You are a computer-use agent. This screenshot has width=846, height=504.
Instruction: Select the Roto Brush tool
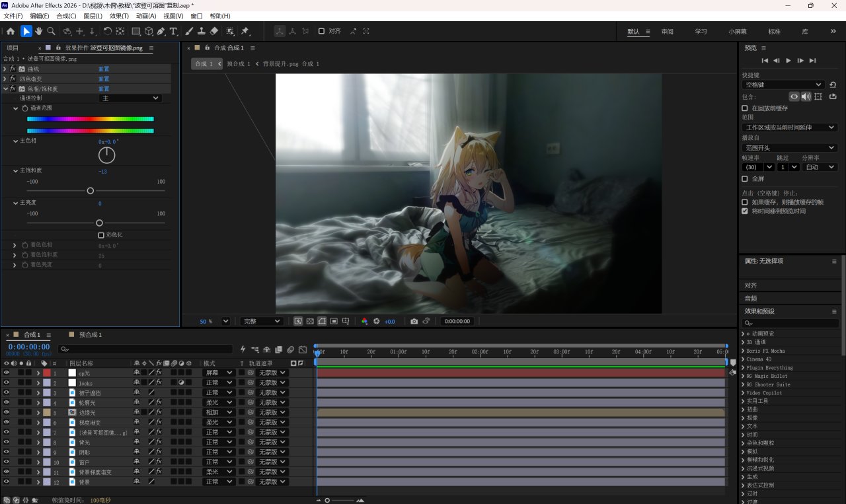230,31
